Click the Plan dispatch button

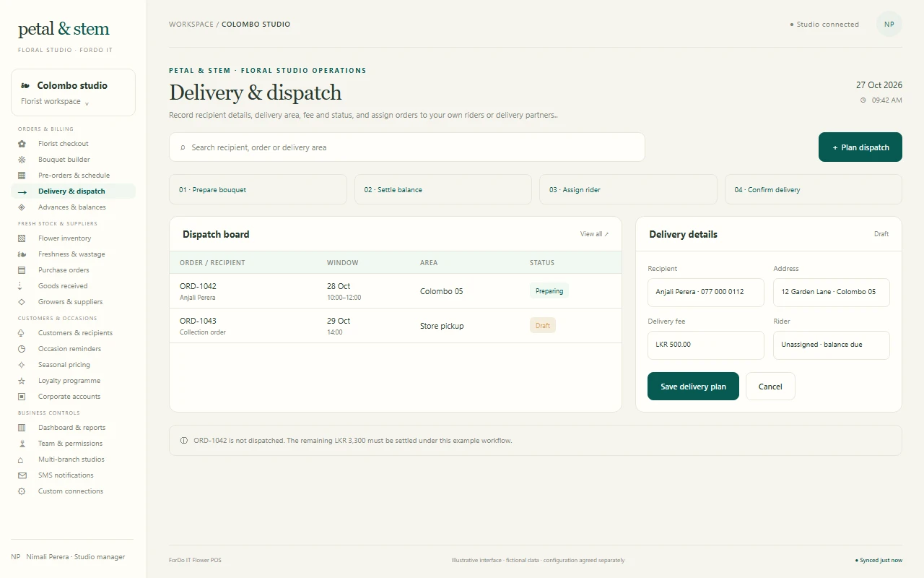(860, 147)
